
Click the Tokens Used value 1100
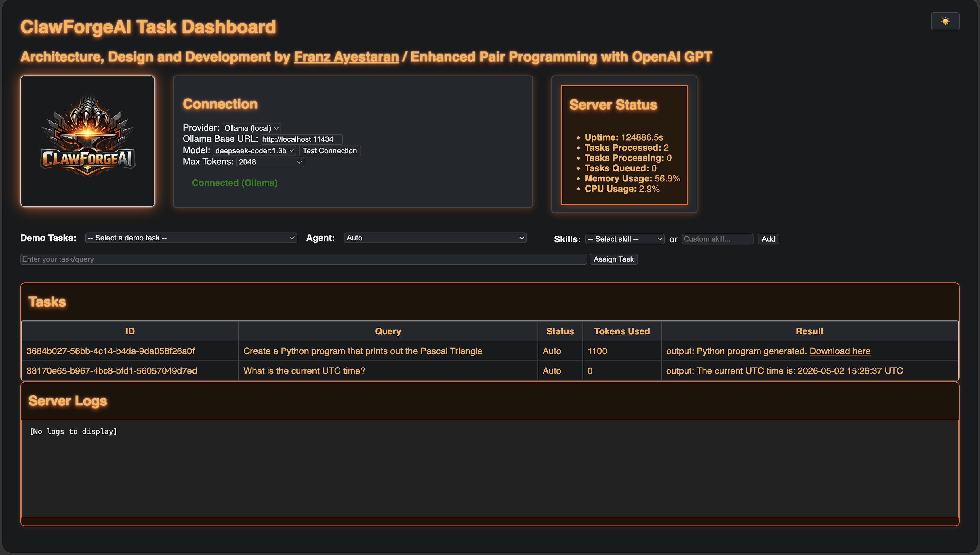pos(597,351)
